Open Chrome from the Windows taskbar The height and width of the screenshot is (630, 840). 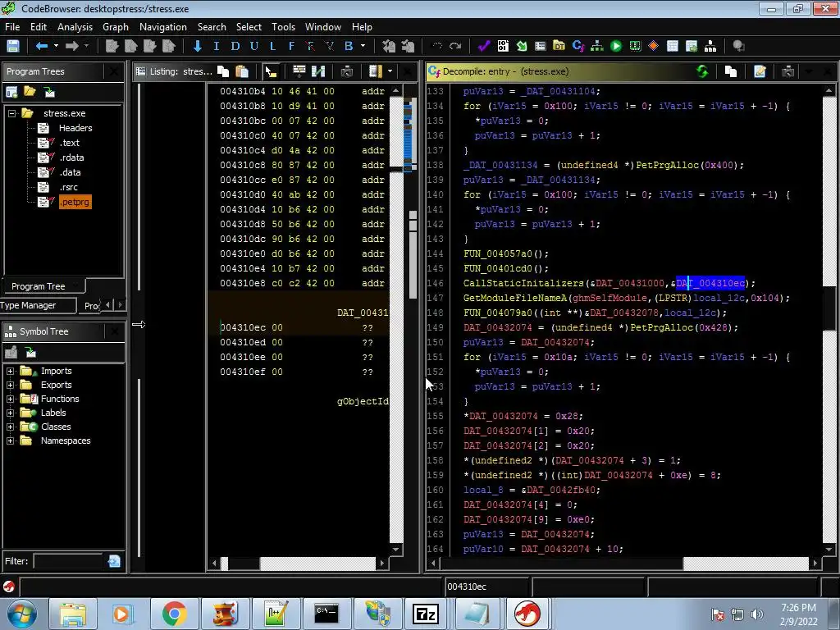click(x=175, y=614)
